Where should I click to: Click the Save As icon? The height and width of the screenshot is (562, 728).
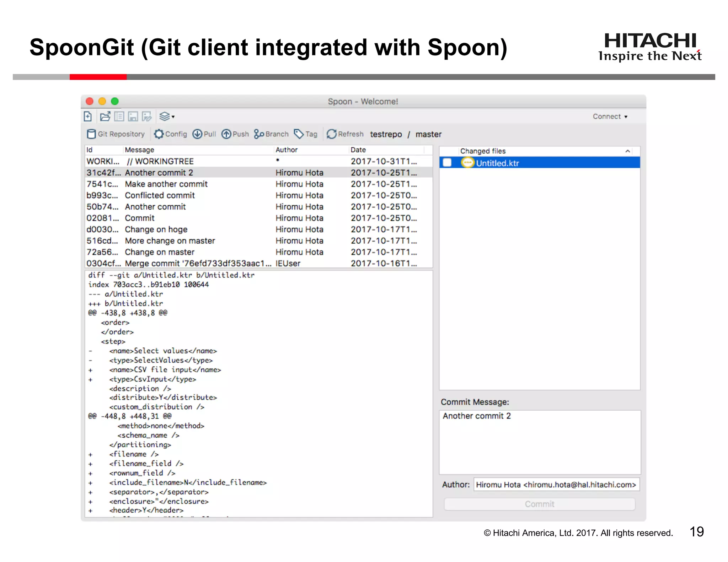click(146, 116)
